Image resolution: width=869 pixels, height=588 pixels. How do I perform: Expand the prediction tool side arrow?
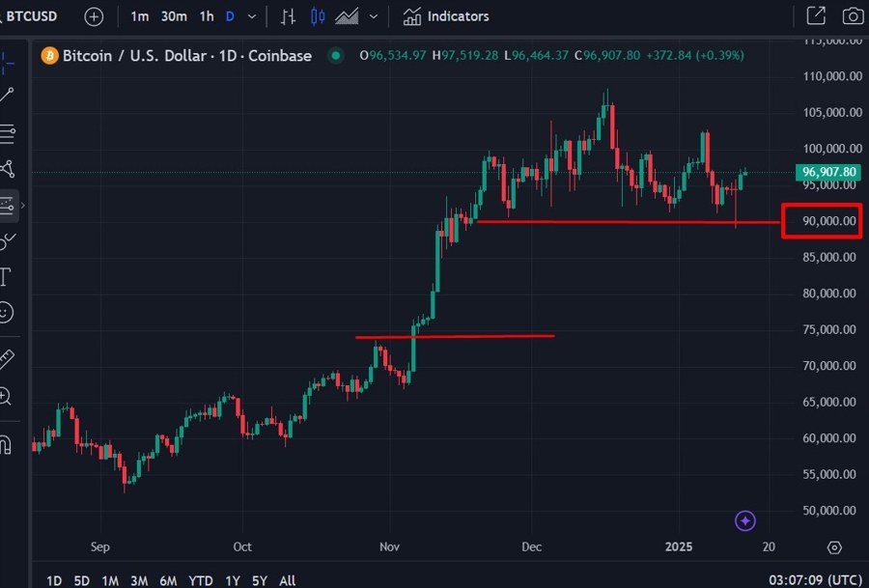tap(23, 206)
